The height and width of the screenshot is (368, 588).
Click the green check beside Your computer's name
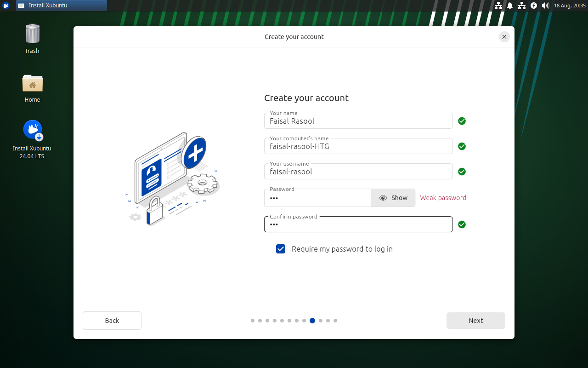pyautogui.click(x=462, y=146)
